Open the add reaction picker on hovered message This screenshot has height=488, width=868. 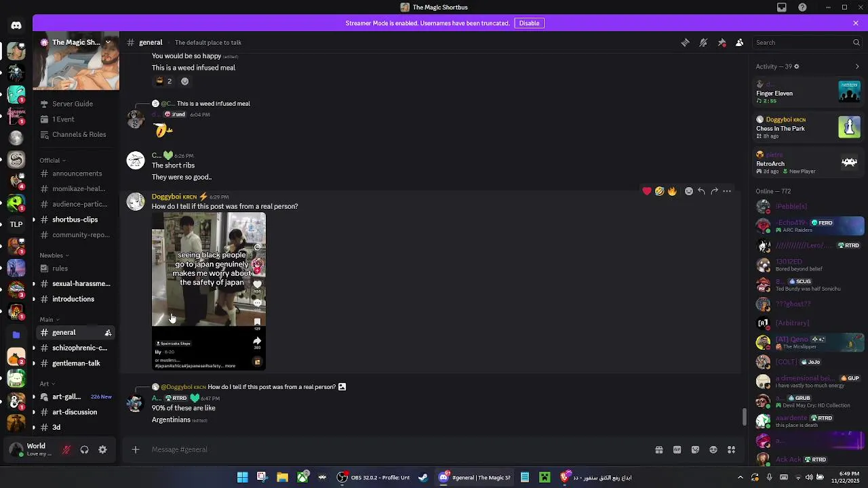(x=689, y=191)
